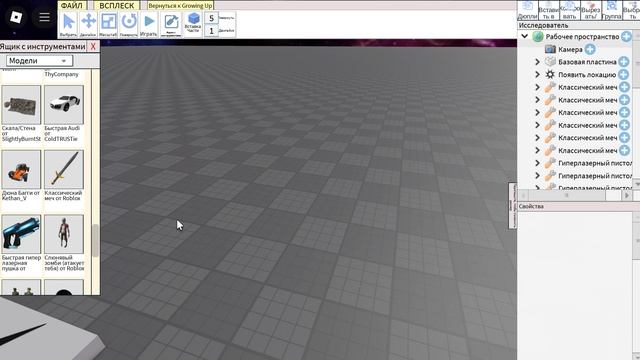
Task: Insert the hyper laser gun thumbnail
Action: [21, 234]
